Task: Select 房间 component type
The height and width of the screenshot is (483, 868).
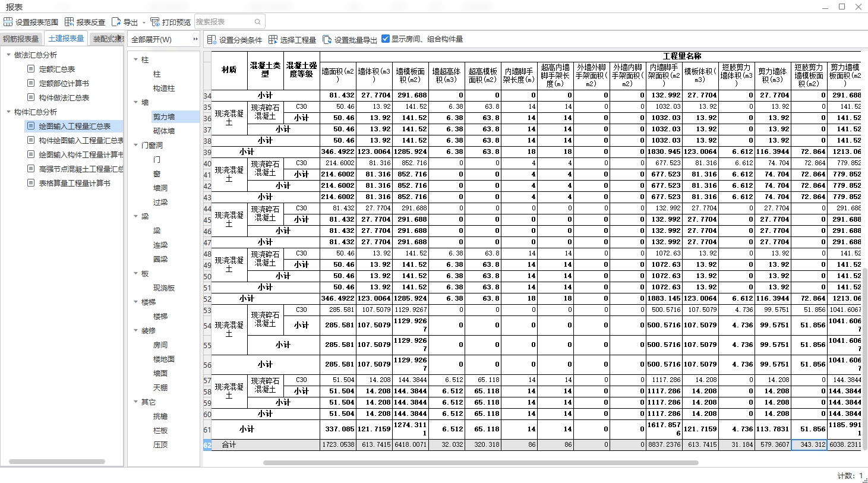Action: point(160,345)
